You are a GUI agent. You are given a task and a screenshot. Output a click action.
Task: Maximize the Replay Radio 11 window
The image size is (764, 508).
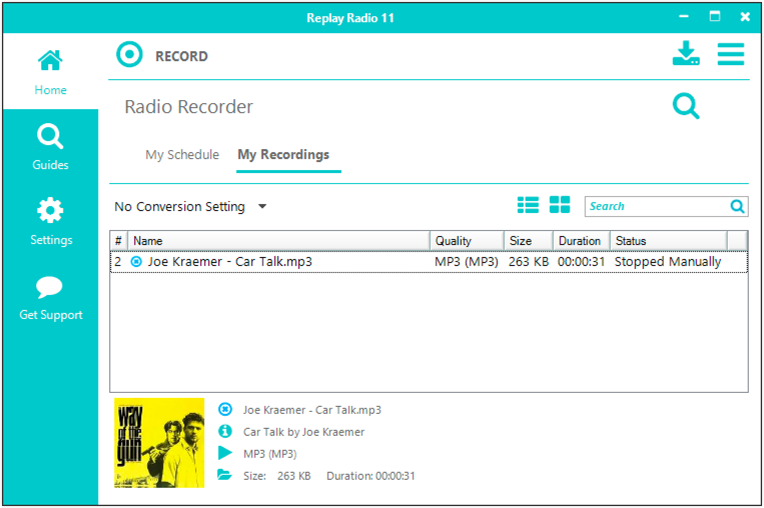(714, 17)
